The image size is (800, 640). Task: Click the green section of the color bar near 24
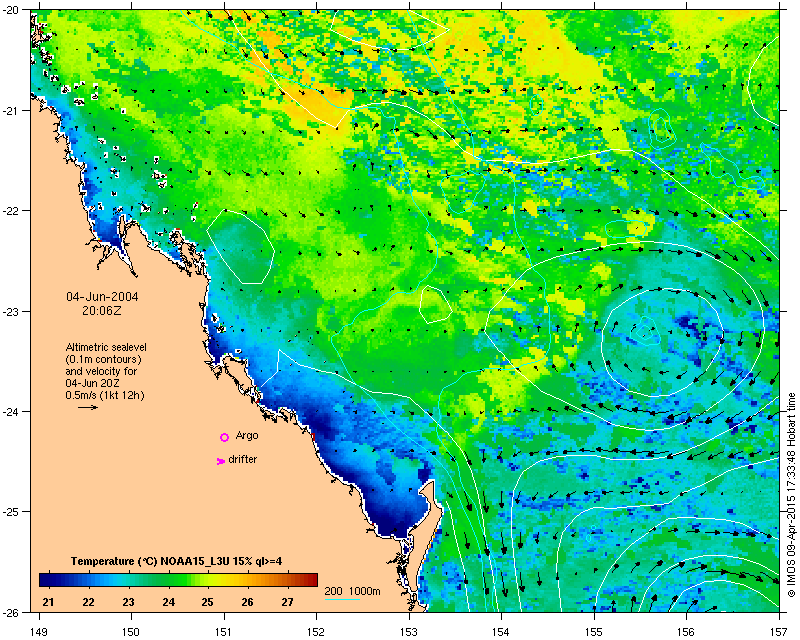168,580
